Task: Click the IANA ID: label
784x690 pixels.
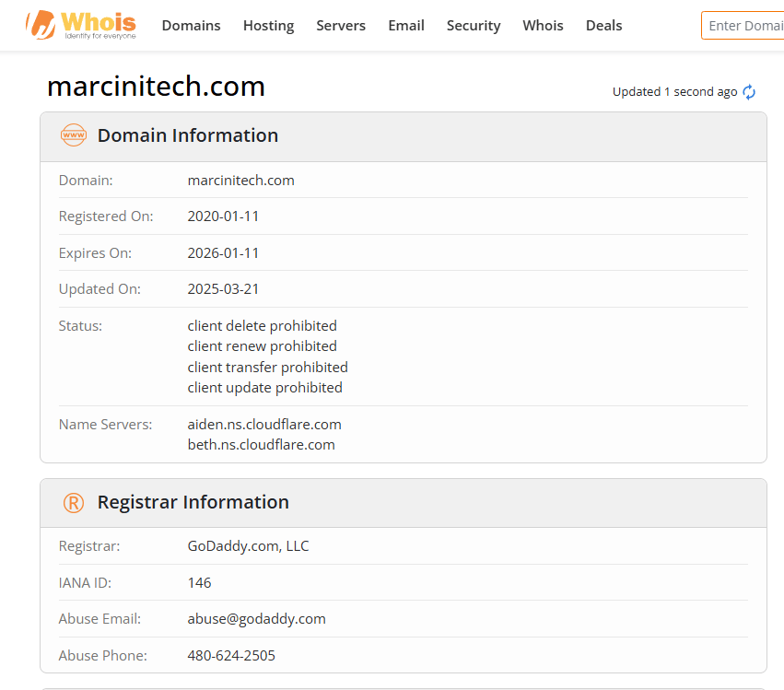Action: click(85, 583)
